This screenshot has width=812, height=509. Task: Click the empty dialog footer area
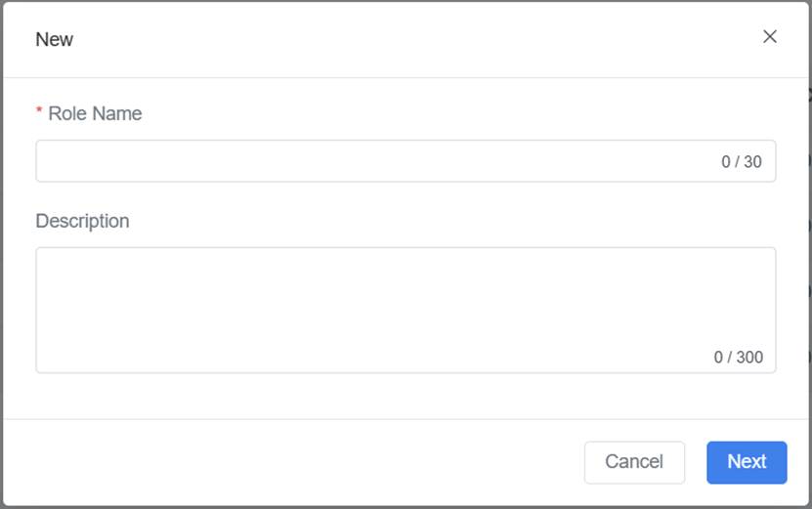point(293,462)
